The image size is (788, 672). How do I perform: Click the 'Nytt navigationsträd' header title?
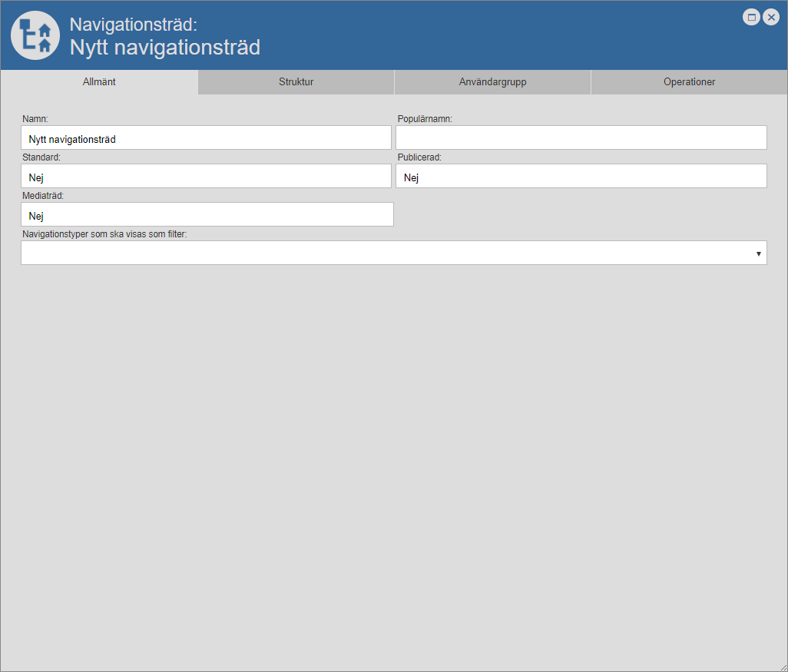(x=164, y=48)
